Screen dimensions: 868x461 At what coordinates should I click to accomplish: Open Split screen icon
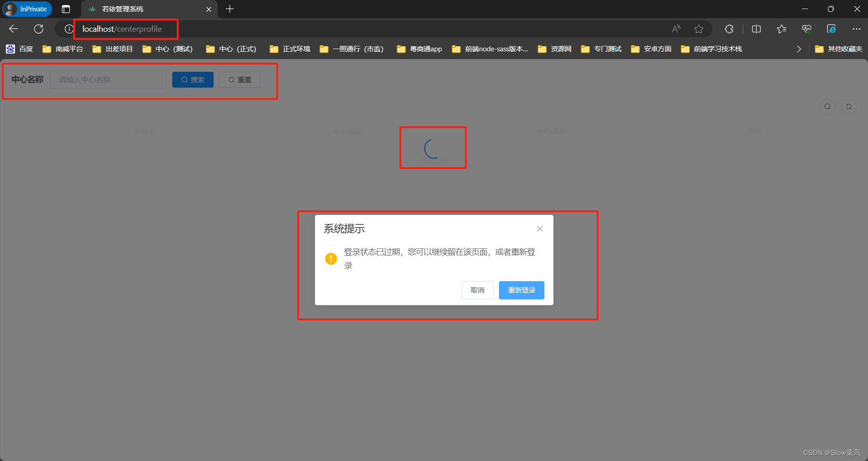(756, 29)
